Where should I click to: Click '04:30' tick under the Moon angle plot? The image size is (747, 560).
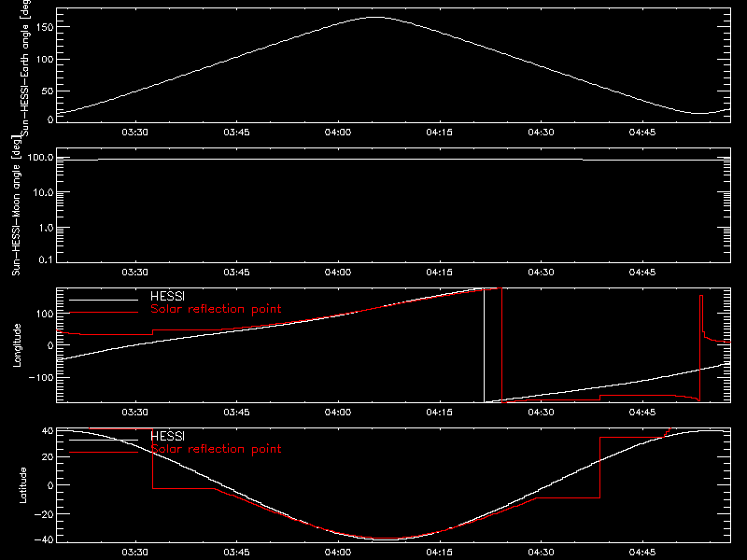coord(541,273)
